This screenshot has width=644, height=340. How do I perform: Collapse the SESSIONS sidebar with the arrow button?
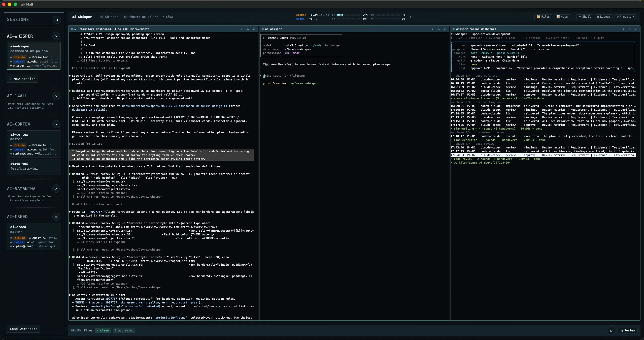tap(57, 20)
